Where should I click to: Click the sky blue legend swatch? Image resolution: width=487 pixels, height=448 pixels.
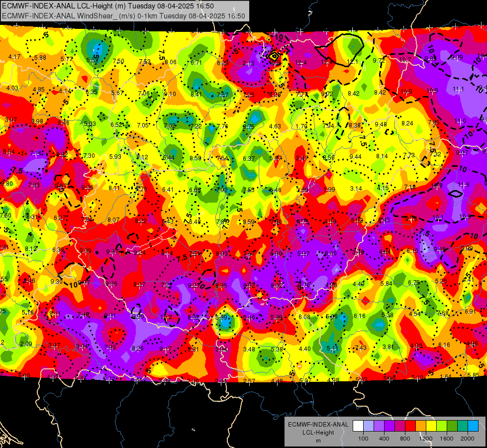(473, 426)
